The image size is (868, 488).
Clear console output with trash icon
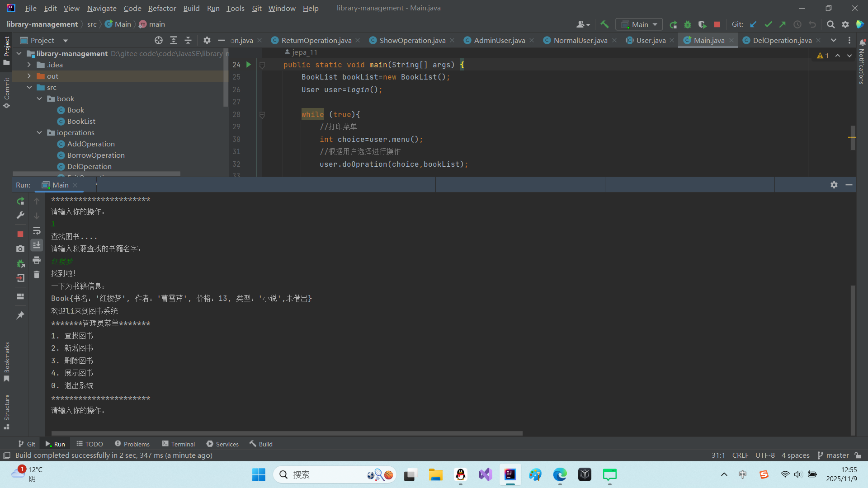37,275
